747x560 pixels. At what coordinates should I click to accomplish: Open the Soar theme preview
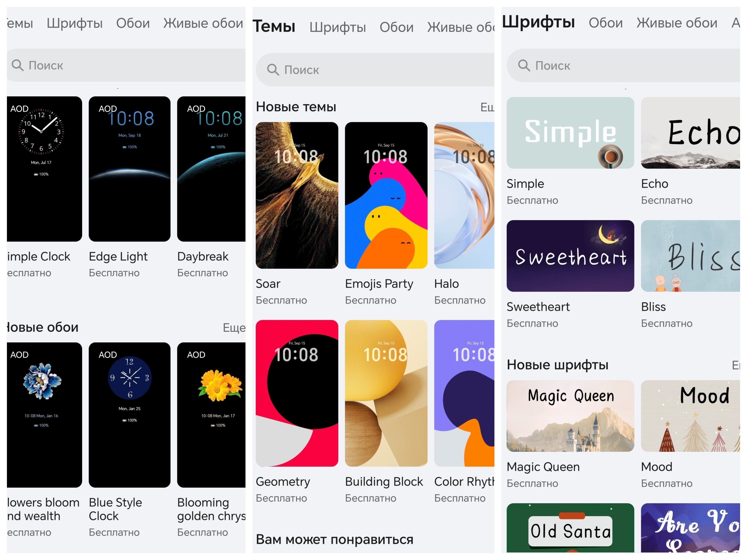[297, 195]
